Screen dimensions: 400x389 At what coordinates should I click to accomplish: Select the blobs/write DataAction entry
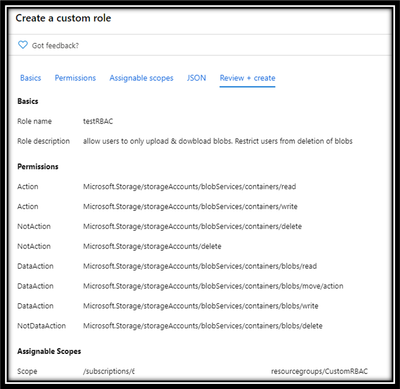pos(201,306)
